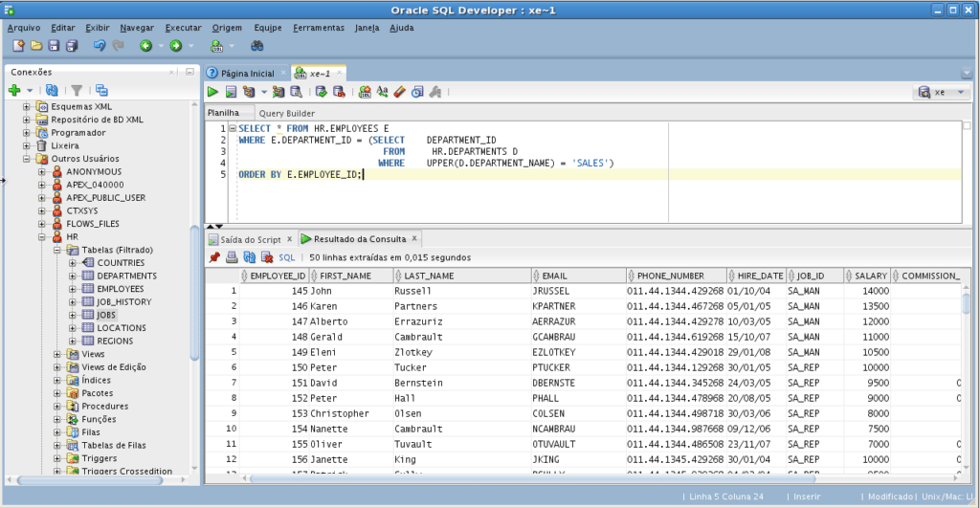Image resolution: width=980 pixels, height=508 pixels.
Task: Click the Commit icon in worksheet toolbar
Action: [321, 92]
